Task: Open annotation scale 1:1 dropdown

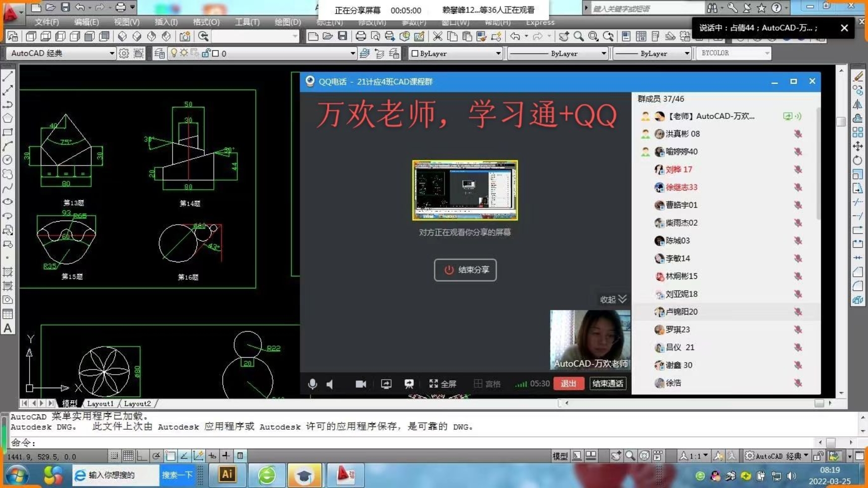Action: tap(693, 455)
